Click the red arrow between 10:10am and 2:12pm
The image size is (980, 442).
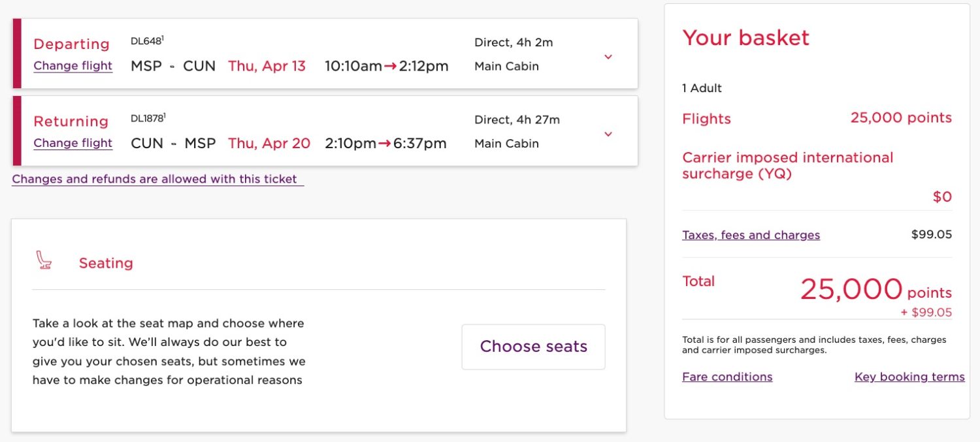391,67
